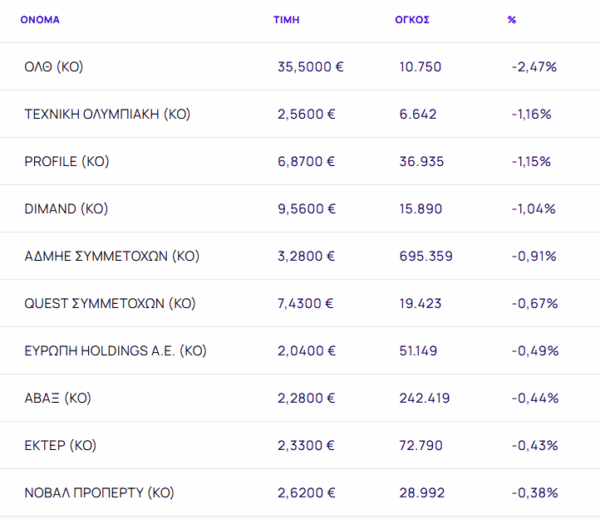
Task: Click the price 2,3300 €
Action: pos(306,446)
